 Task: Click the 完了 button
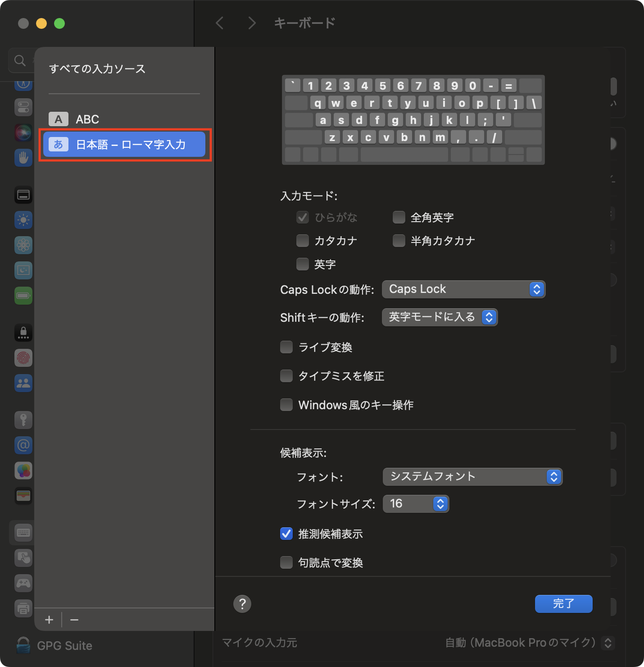[563, 604]
